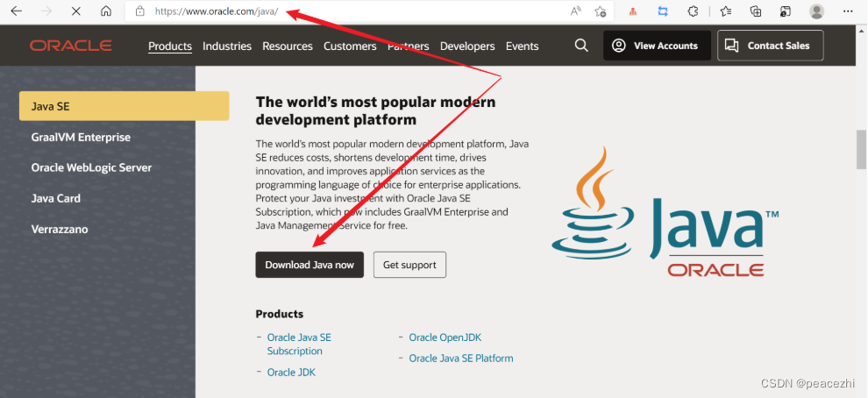868x398 pixels.
Task: Click the heading "The world's most popular modern"
Action: [x=375, y=102]
